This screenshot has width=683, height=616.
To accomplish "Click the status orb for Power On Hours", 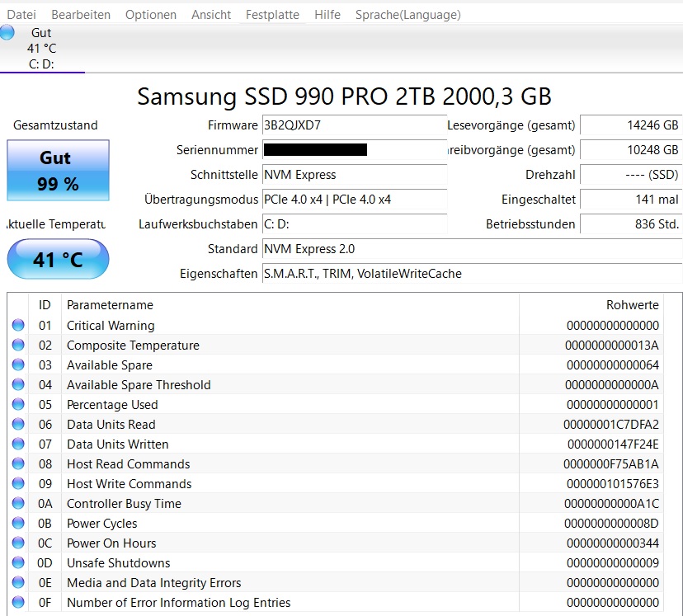I will click(x=18, y=543).
